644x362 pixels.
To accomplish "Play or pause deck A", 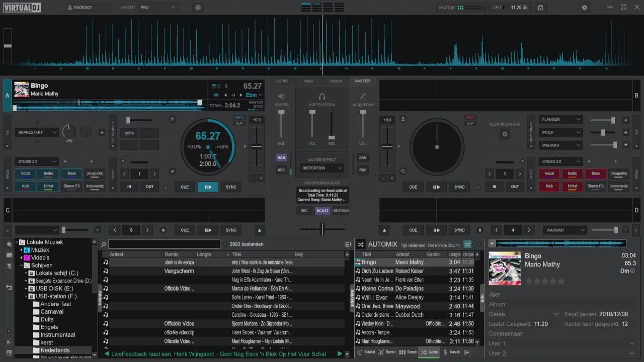I will [x=208, y=187].
